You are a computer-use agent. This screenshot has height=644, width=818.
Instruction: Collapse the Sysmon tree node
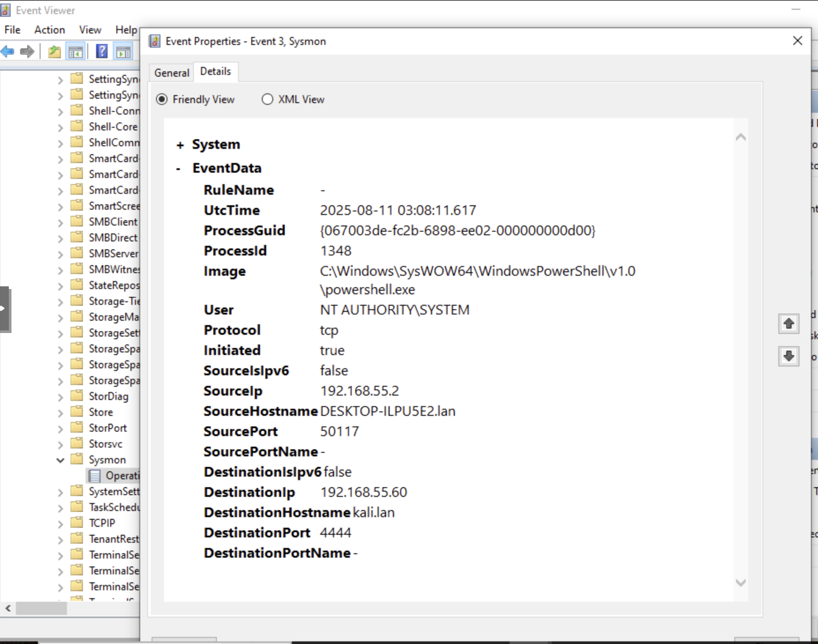60,460
